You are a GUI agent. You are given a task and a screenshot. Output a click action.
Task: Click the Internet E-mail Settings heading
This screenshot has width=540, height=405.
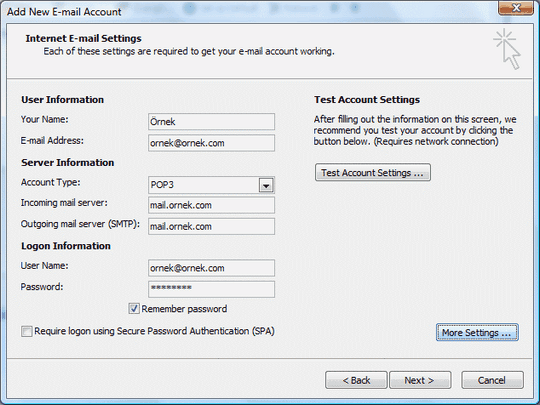pyautogui.click(x=83, y=38)
